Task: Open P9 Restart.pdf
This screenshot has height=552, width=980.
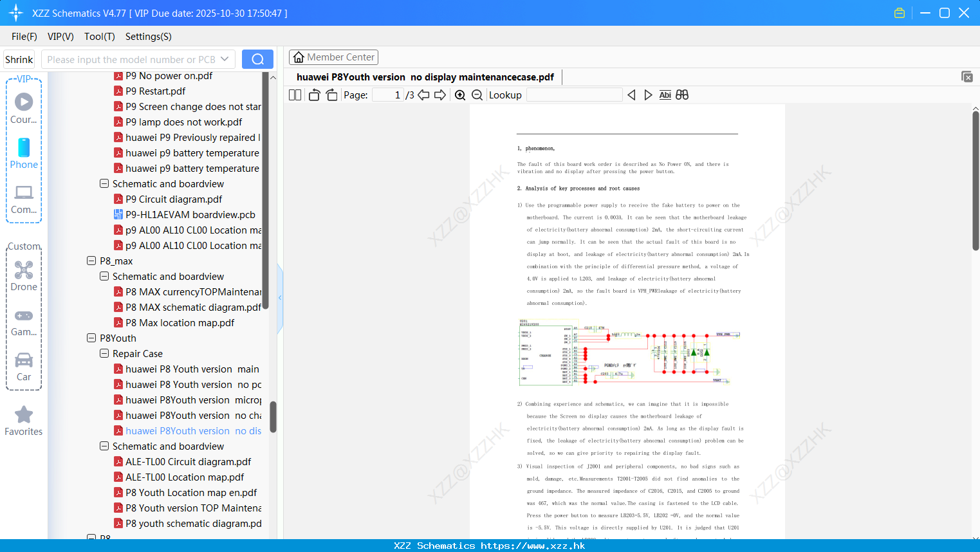Action: (x=149, y=91)
